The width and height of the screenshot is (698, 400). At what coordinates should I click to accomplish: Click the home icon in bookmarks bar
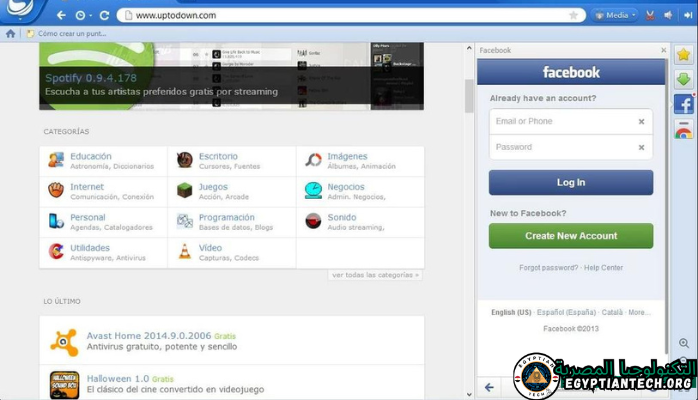tap(10, 33)
